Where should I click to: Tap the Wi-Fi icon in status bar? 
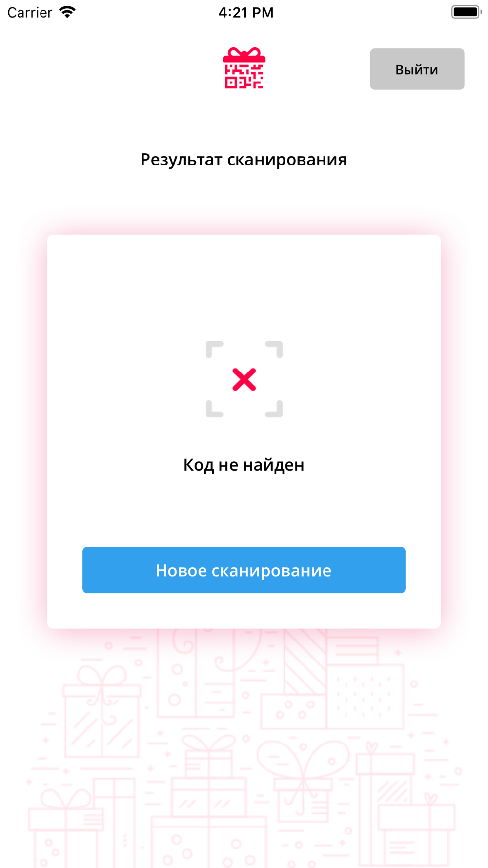tap(67, 12)
